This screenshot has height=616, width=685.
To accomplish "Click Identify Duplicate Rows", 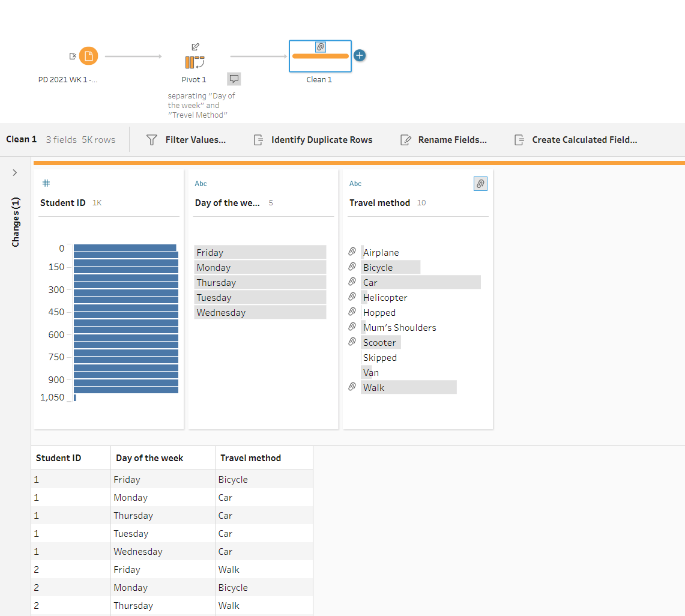I will coord(313,140).
